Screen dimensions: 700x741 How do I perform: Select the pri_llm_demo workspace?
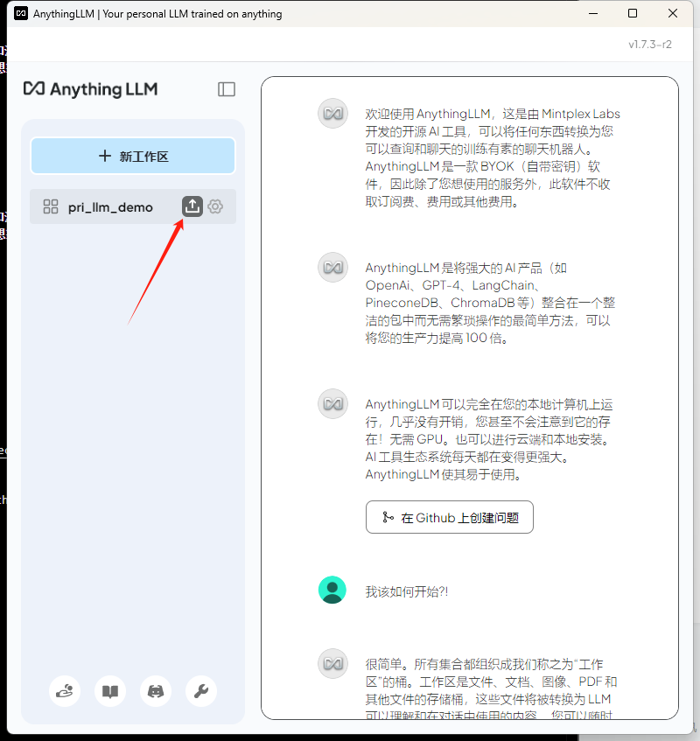click(133, 206)
